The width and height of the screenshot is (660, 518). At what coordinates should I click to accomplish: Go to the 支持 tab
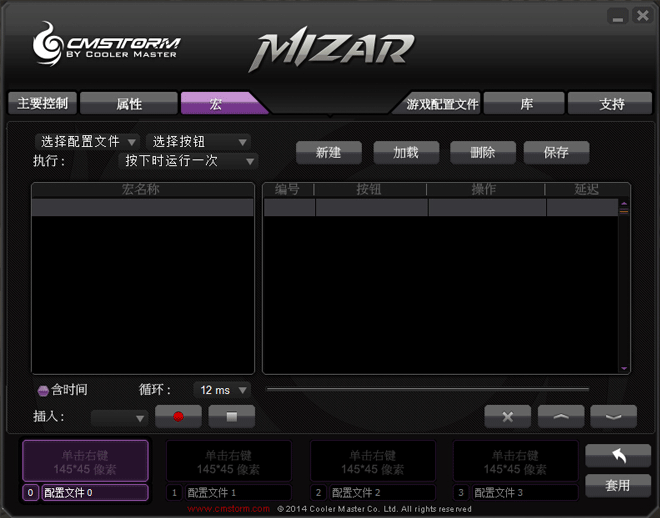point(610,103)
